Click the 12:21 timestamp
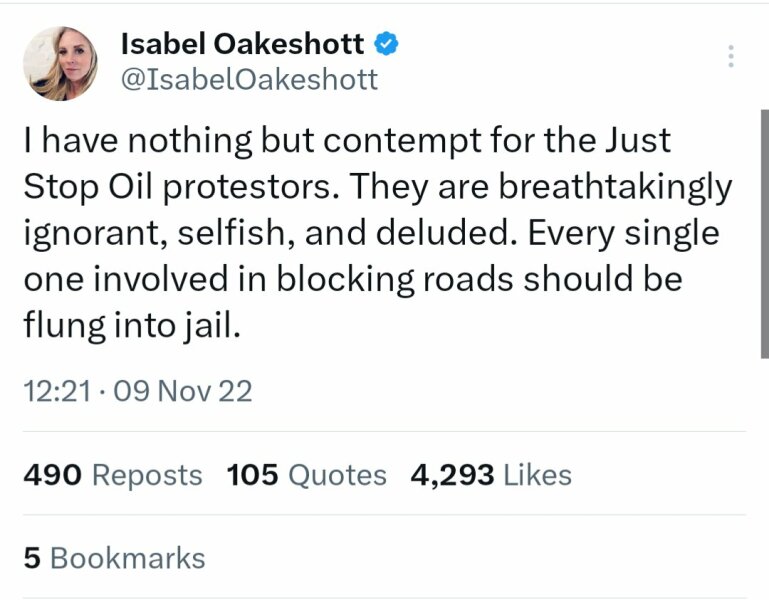 [x=60, y=391]
